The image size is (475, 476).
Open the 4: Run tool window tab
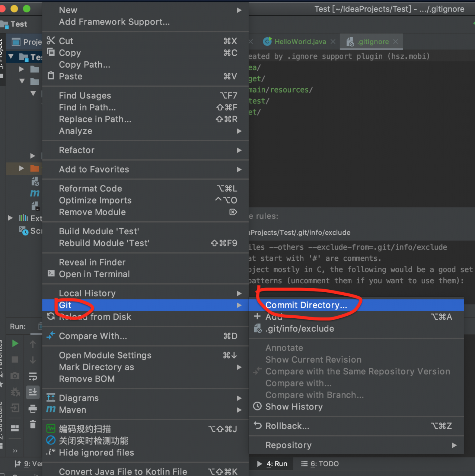[272, 464]
